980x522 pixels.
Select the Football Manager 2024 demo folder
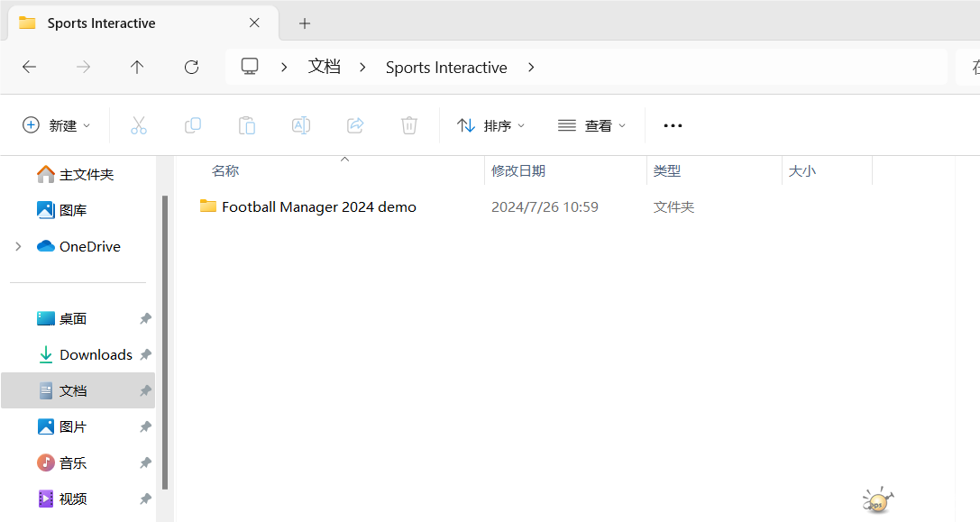(x=319, y=207)
